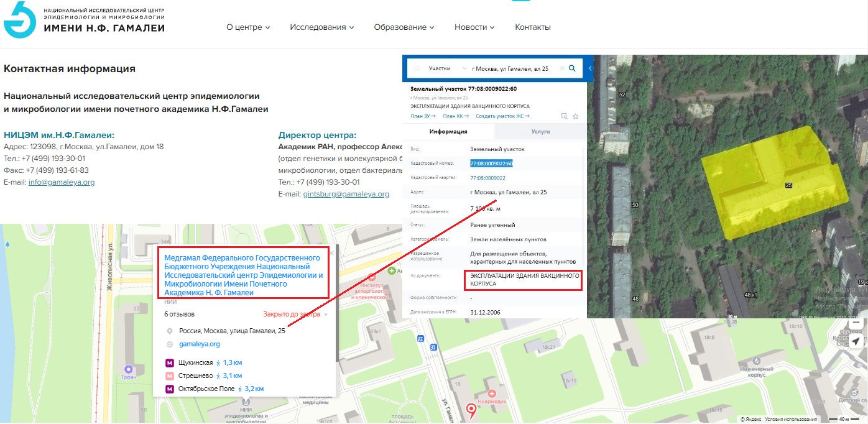Click the favorite star icon for the parcel

576,116
